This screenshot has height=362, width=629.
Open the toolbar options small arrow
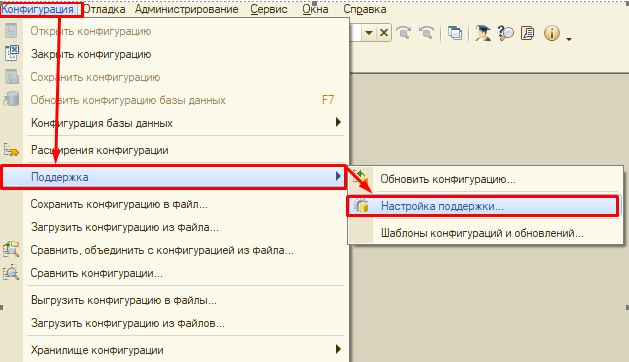pos(569,39)
